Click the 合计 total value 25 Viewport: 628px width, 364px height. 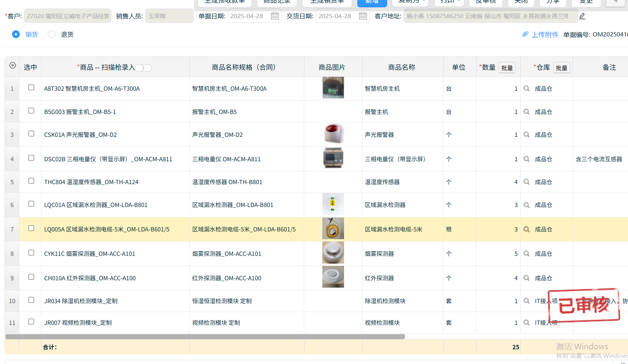coord(516,347)
